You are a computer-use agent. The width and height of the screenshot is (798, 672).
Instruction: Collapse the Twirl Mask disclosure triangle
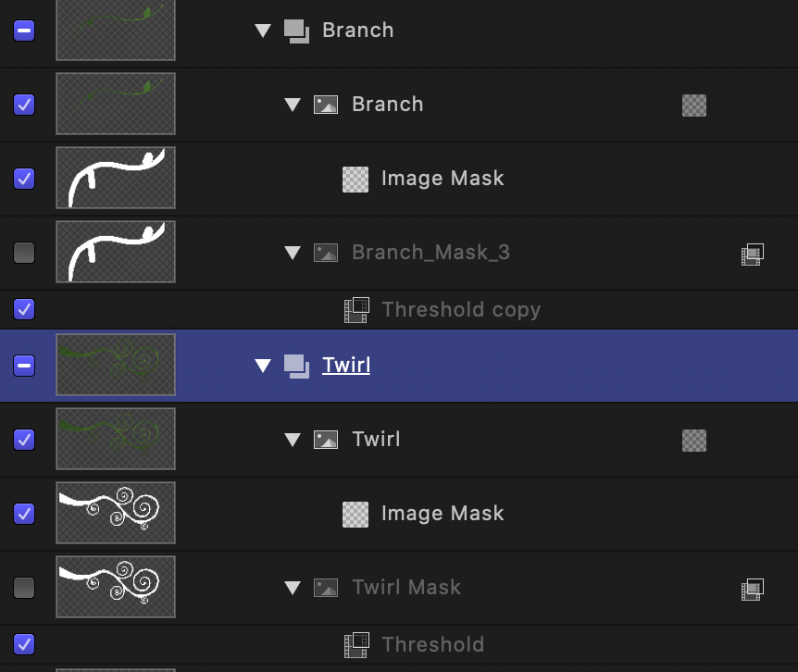point(293,588)
